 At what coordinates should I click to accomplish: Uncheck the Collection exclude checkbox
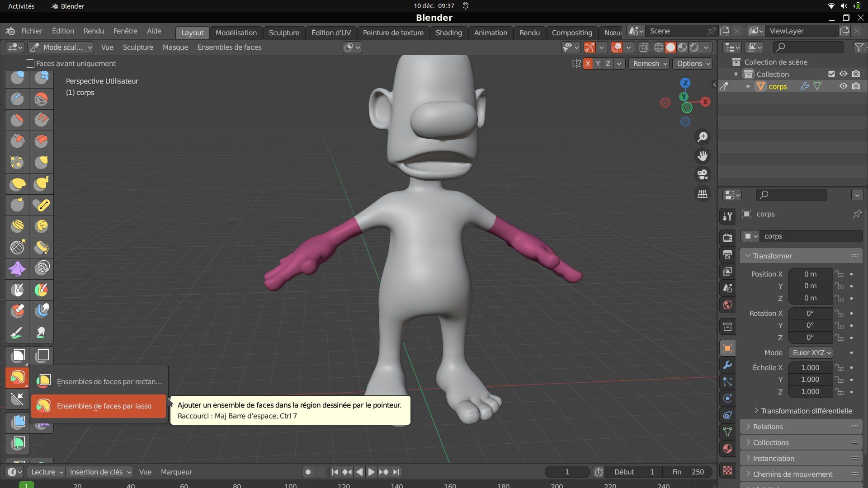831,74
